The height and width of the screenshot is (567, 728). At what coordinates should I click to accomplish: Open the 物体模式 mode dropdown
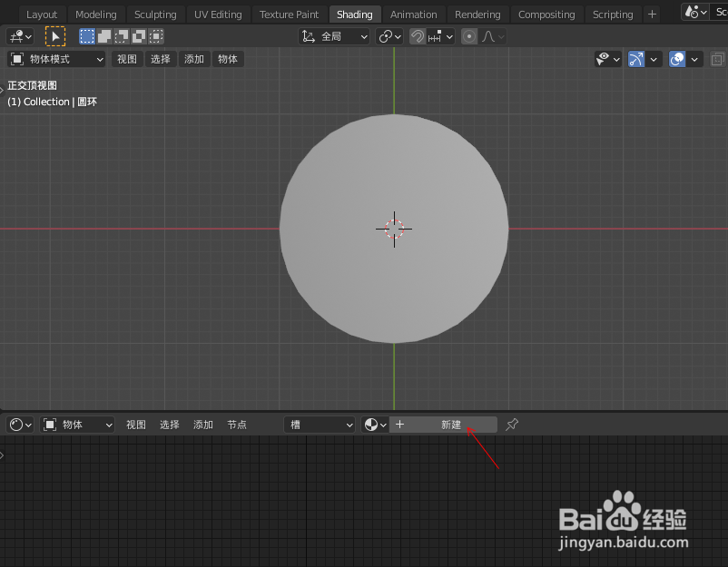[56, 59]
